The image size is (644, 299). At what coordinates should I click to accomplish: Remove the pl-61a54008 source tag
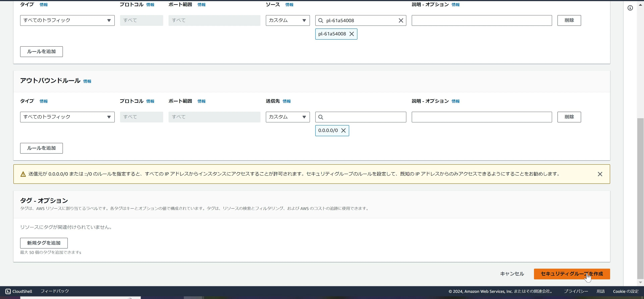coord(352,34)
